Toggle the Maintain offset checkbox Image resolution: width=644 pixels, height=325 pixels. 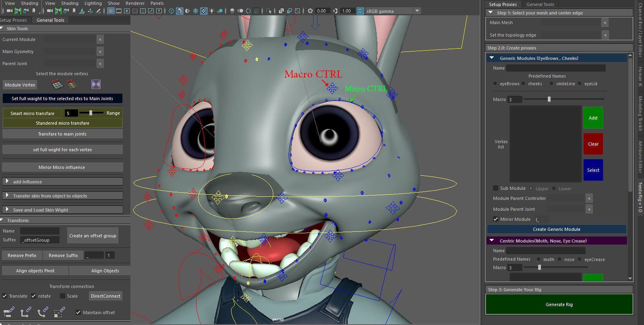(78, 313)
